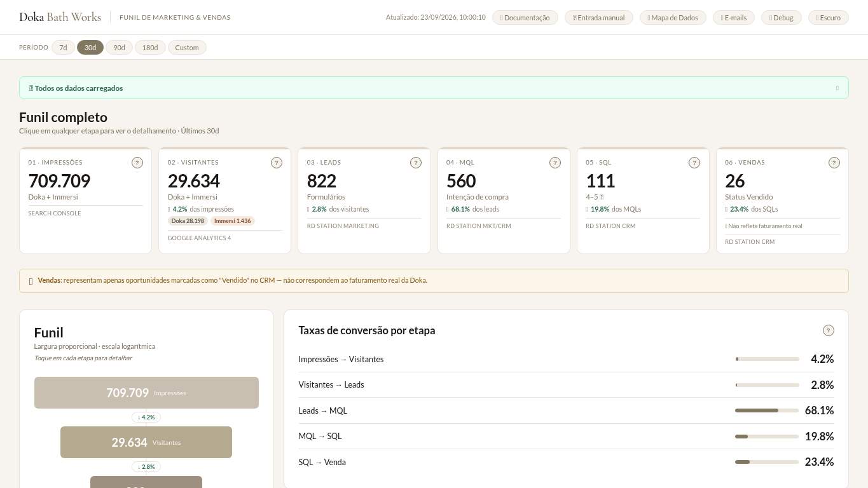Click the 'Leads → MQL' row label
The image size is (868, 488).
323,411
